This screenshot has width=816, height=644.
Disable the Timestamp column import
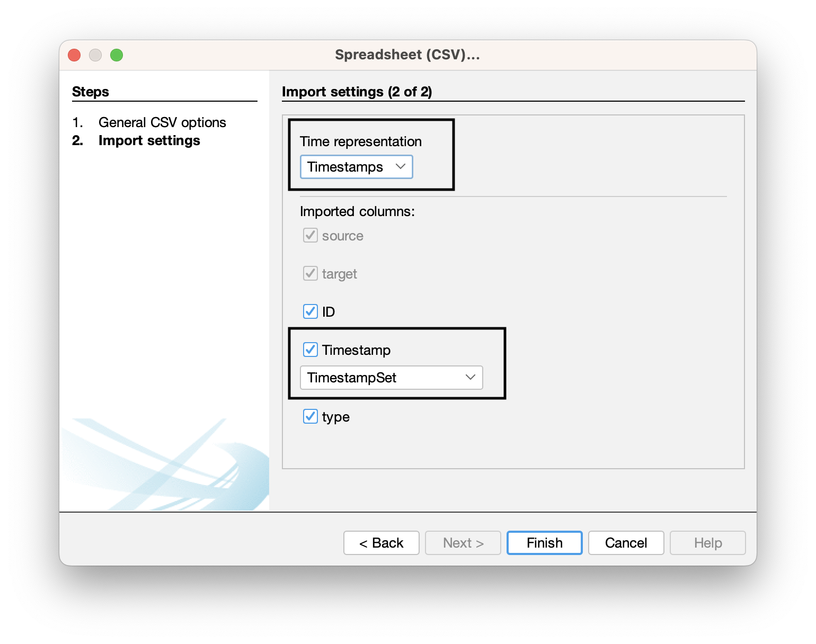[311, 350]
